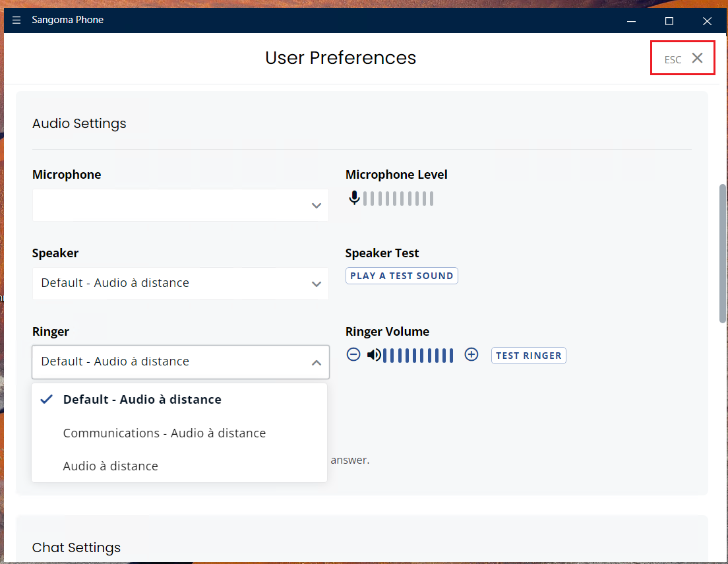Viewport: 728px width, 564px height.
Task: Expand the Microphone dropdown
Action: coord(180,205)
